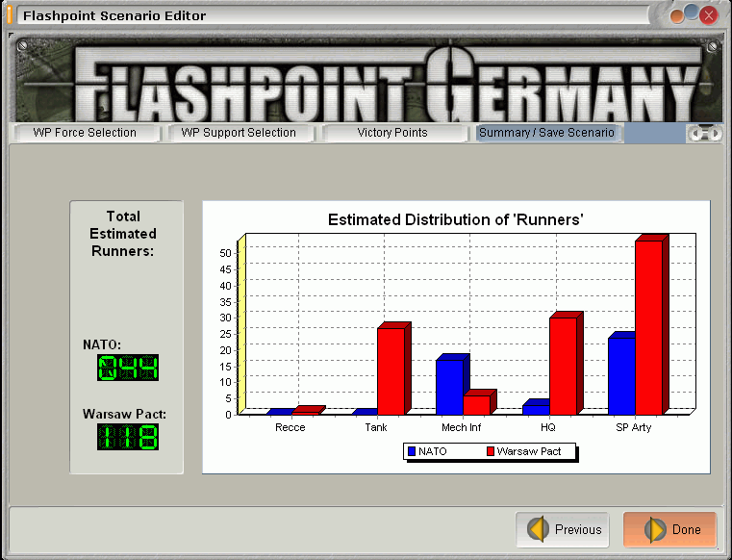Click the 'Flashpoint Scenario Editor' title bar text
Viewport: 732px width, 560px height.
coord(114,16)
